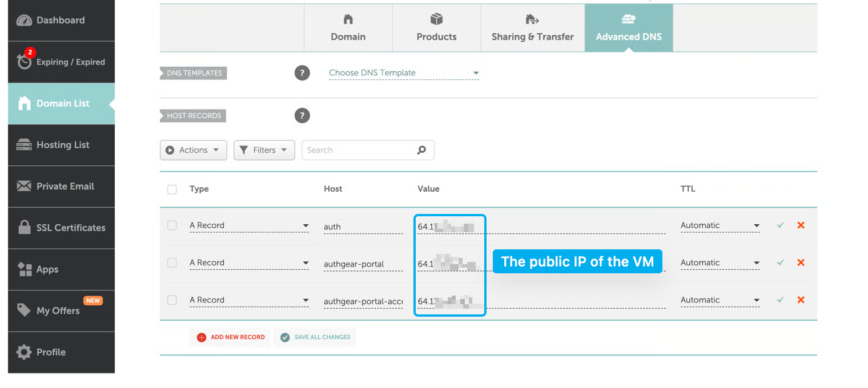The width and height of the screenshot is (868, 388).
Task: Click Add New Record button
Action: point(231,337)
